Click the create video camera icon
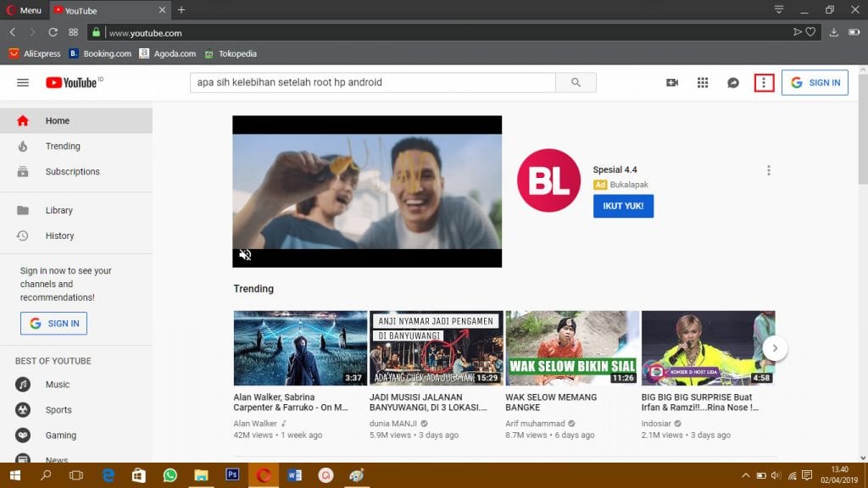The width and height of the screenshot is (868, 488). [672, 82]
